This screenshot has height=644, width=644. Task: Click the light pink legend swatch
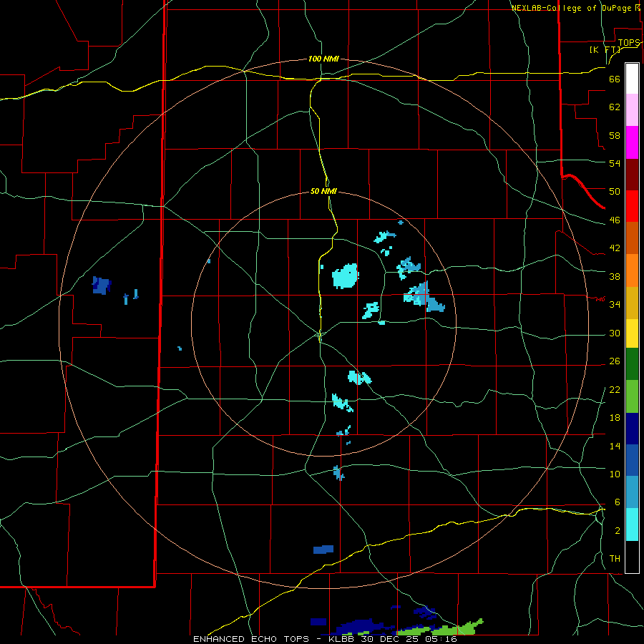[x=632, y=110]
